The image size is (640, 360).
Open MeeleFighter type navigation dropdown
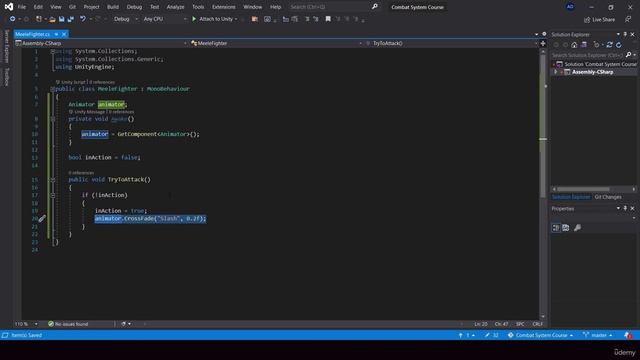pyautogui.click(x=276, y=43)
